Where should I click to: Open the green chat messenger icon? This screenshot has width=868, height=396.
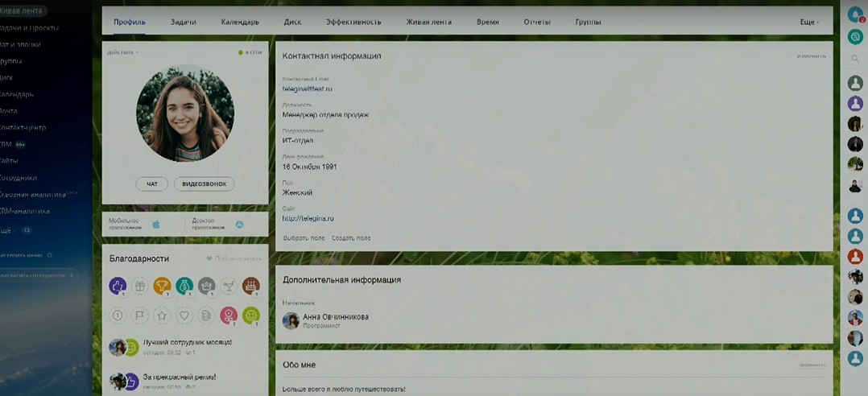(x=855, y=37)
